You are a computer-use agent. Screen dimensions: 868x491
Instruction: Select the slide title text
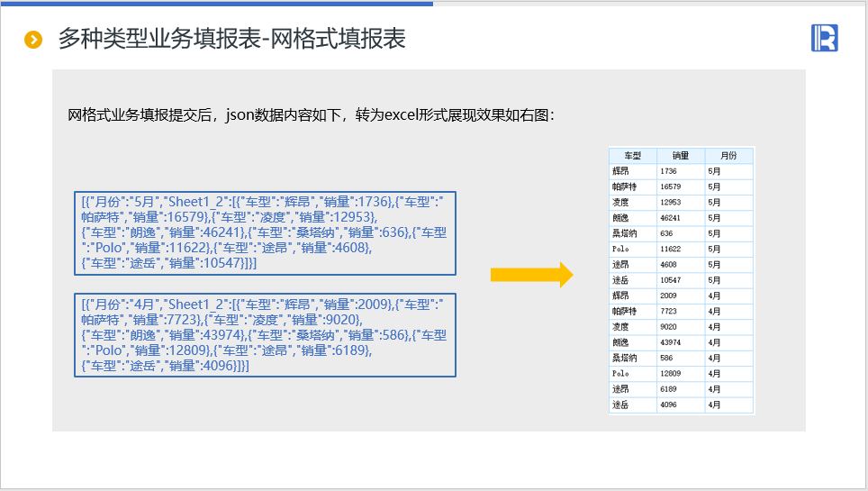[231, 39]
